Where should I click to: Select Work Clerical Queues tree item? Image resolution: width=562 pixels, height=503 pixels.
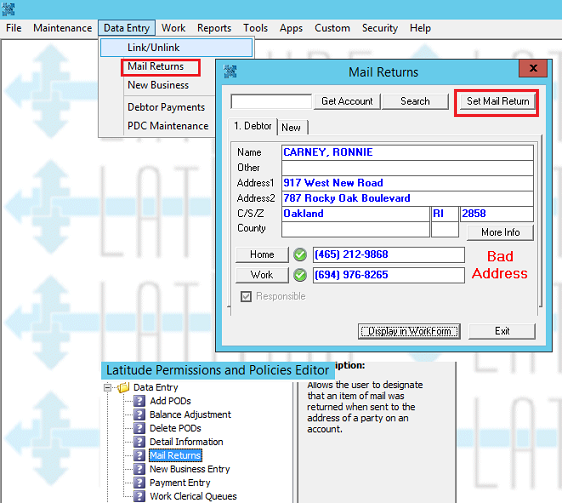pos(193,496)
